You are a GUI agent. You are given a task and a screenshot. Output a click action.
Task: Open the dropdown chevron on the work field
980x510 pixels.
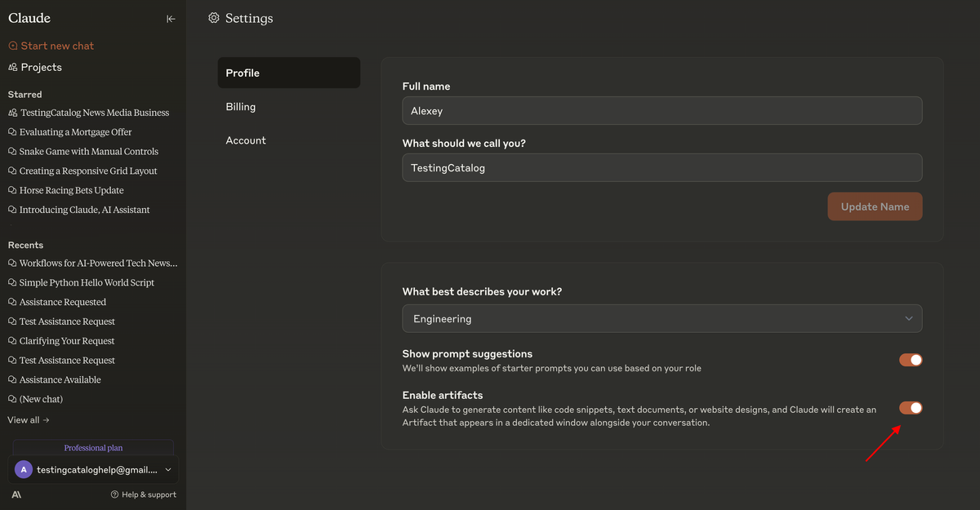tap(908, 318)
